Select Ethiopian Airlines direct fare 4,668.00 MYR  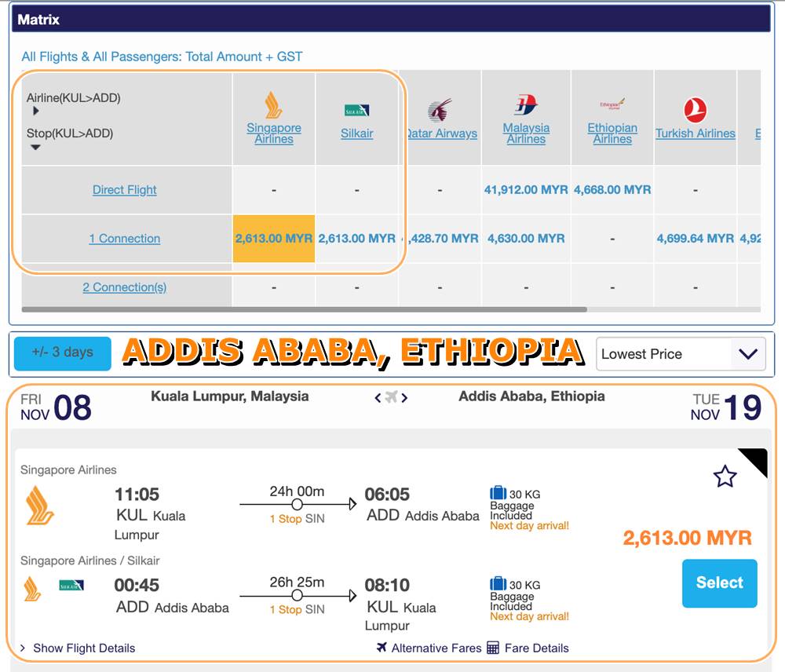coord(612,190)
